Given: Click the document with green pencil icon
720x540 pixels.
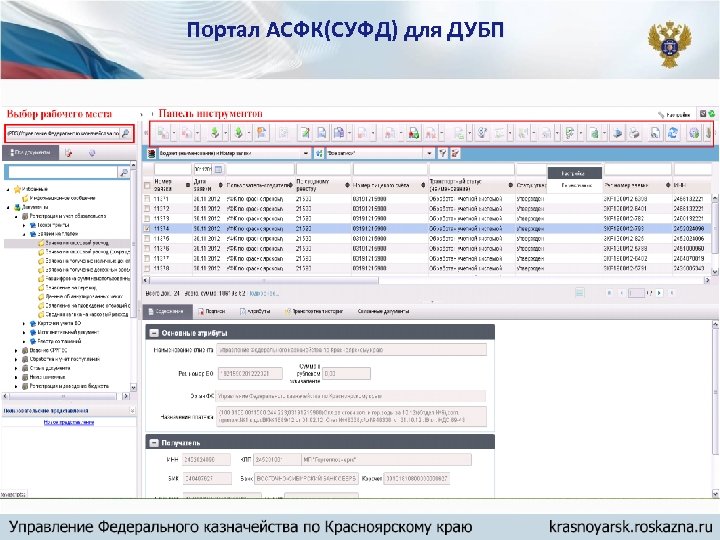Looking at the screenshot, I should (x=304, y=133).
